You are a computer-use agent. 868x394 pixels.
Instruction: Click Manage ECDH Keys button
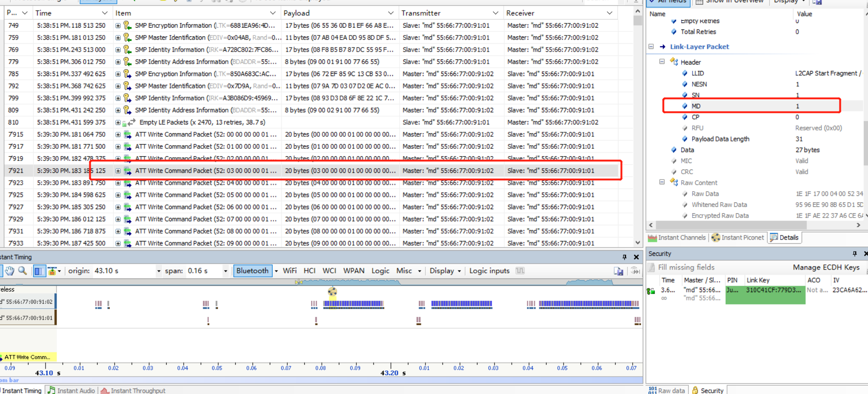[x=826, y=267]
